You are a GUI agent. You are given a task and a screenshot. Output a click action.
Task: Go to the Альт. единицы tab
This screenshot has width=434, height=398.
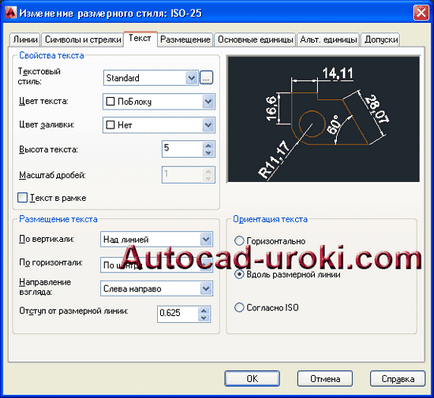(328, 39)
